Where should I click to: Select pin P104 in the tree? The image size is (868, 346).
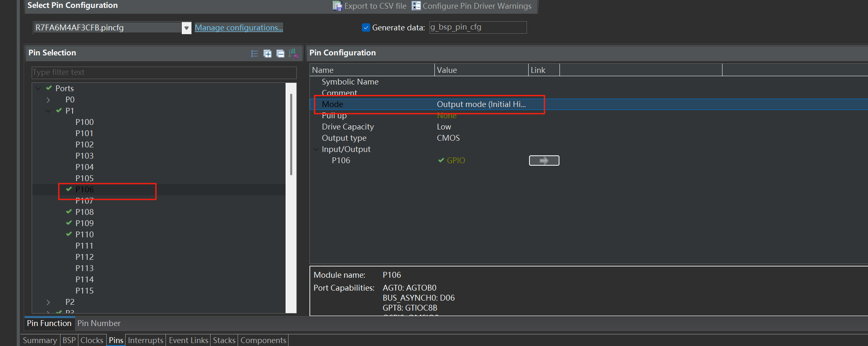85,167
